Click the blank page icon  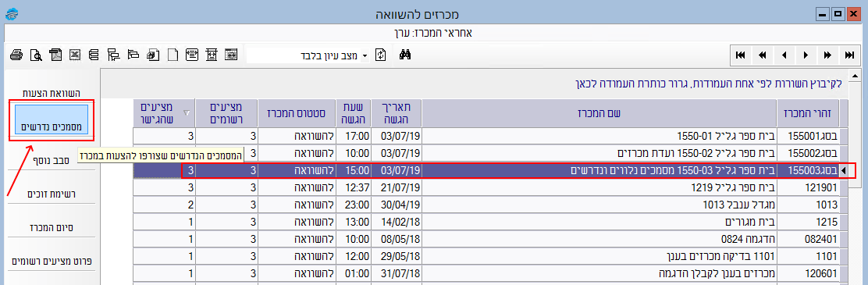(x=173, y=55)
